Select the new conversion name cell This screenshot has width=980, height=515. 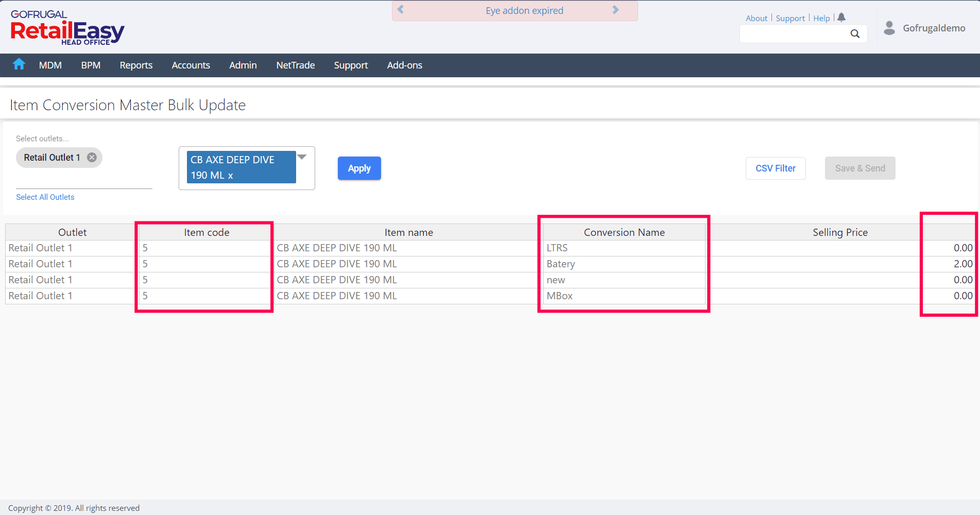624,280
